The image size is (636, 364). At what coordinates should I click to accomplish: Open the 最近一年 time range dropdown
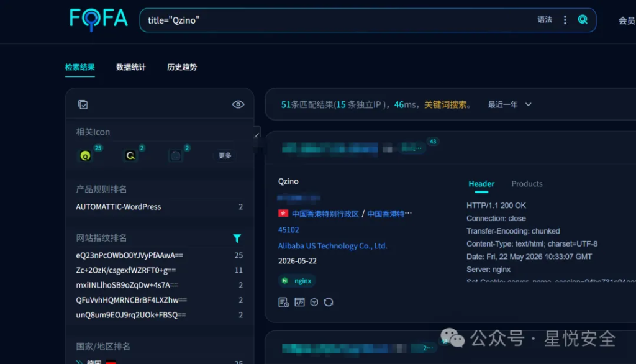point(509,105)
